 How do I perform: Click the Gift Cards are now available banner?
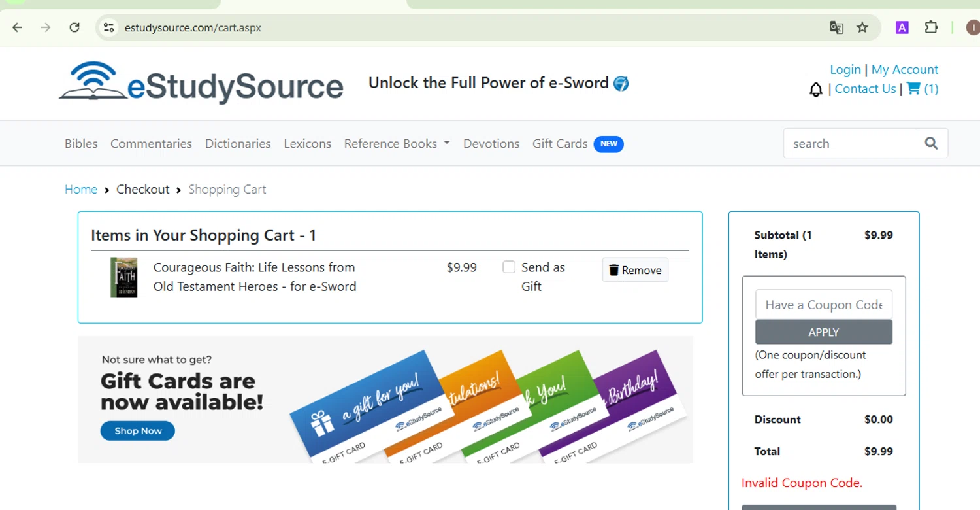(385, 399)
